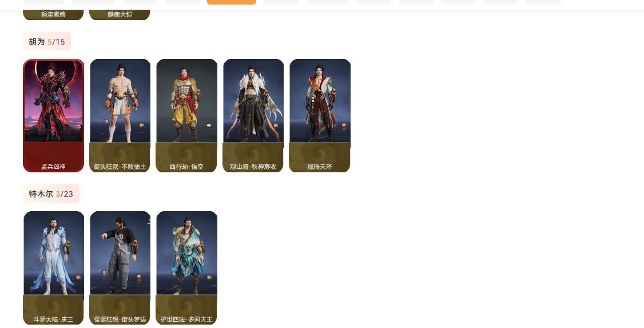Click the 特木尔 3/23 section header
This screenshot has height=328, width=644.
(x=51, y=194)
